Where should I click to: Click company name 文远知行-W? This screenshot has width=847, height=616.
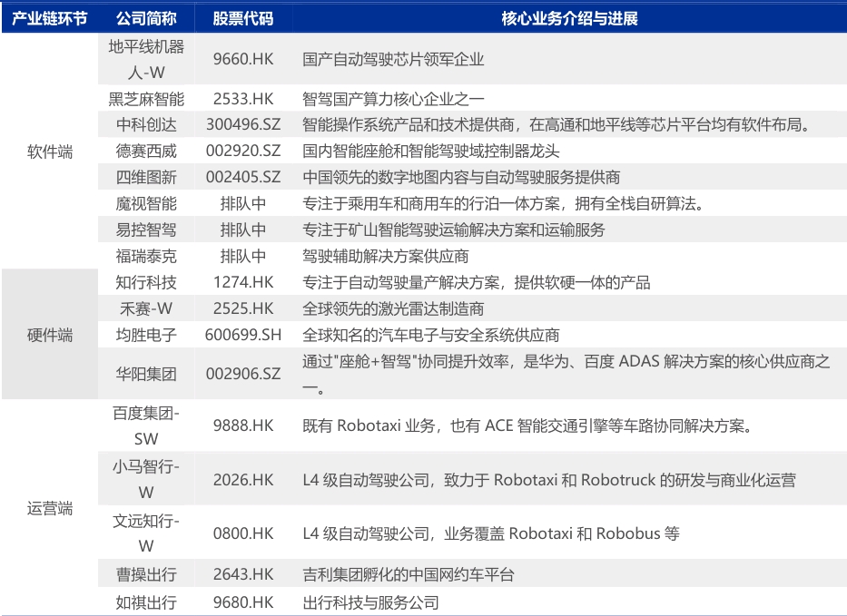tap(146, 533)
